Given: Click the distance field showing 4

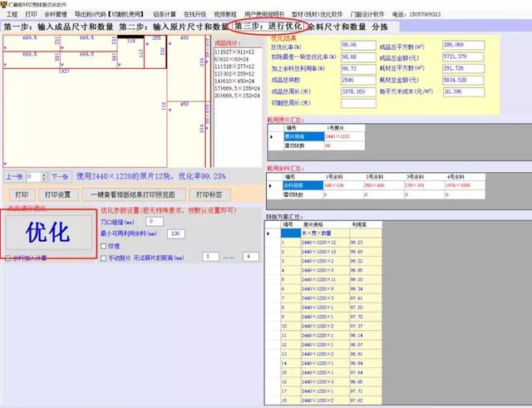Looking at the screenshot, I should coord(251,257).
